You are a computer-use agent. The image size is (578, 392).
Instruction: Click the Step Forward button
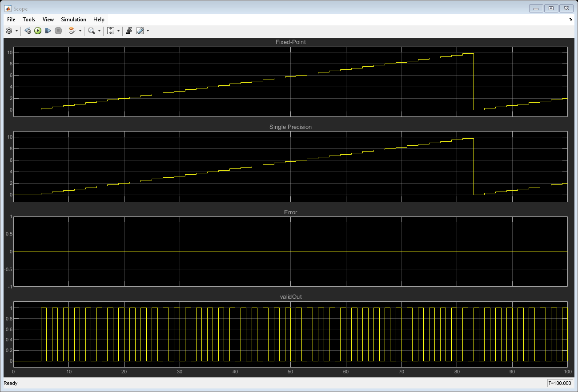[48, 31]
